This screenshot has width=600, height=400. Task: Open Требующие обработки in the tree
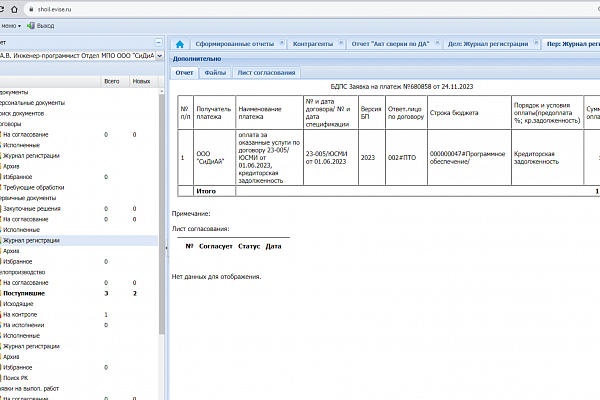pyautogui.click(x=34, y=188)
